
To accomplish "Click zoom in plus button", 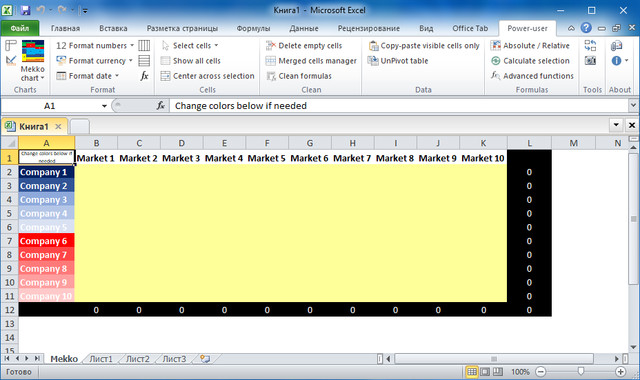I will 620,371.
